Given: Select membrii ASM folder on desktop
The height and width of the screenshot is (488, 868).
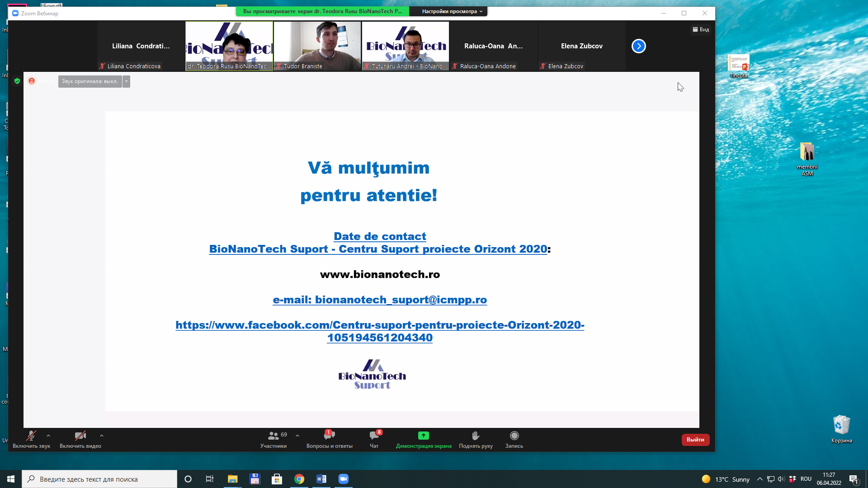Looking at the screenshot, I should 807,159.
